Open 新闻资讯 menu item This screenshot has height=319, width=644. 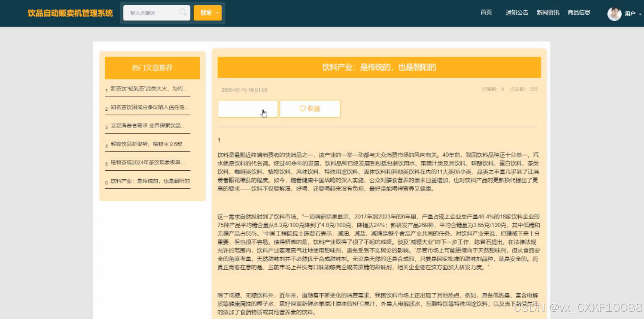[x=548, y=13]
